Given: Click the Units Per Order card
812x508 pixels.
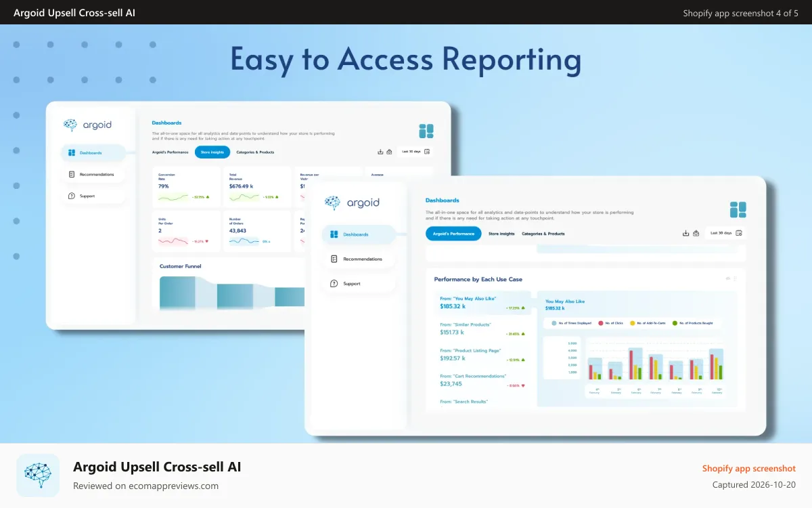Looking at the screenshot, I should click(x=185, y=230).
